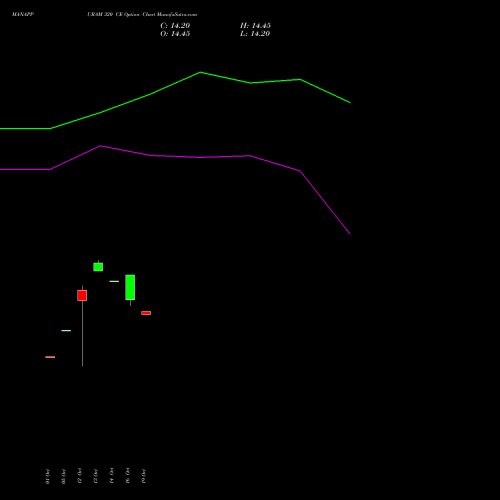The image size is (500, 500).
Task: Select the green upper band line
Action: coord(175,100)
